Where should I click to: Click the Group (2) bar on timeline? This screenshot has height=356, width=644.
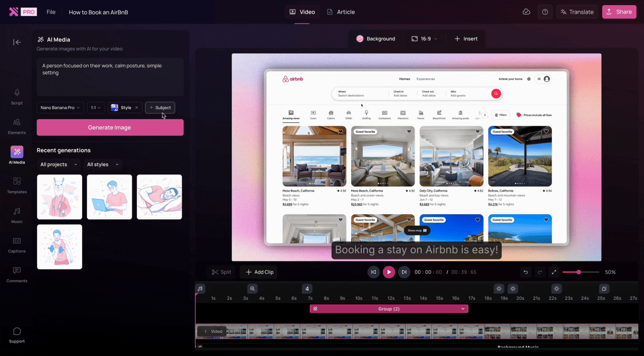click(x=389, y=309)
